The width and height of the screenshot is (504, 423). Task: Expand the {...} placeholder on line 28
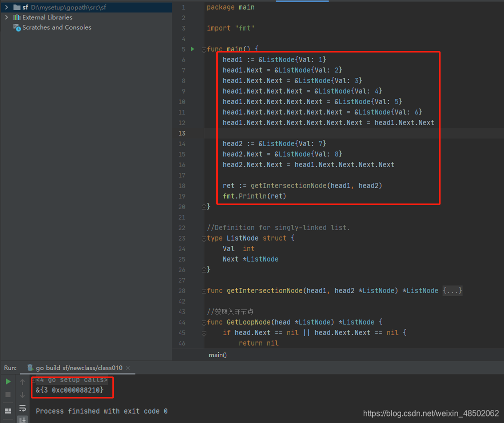[x=453, y=291]
